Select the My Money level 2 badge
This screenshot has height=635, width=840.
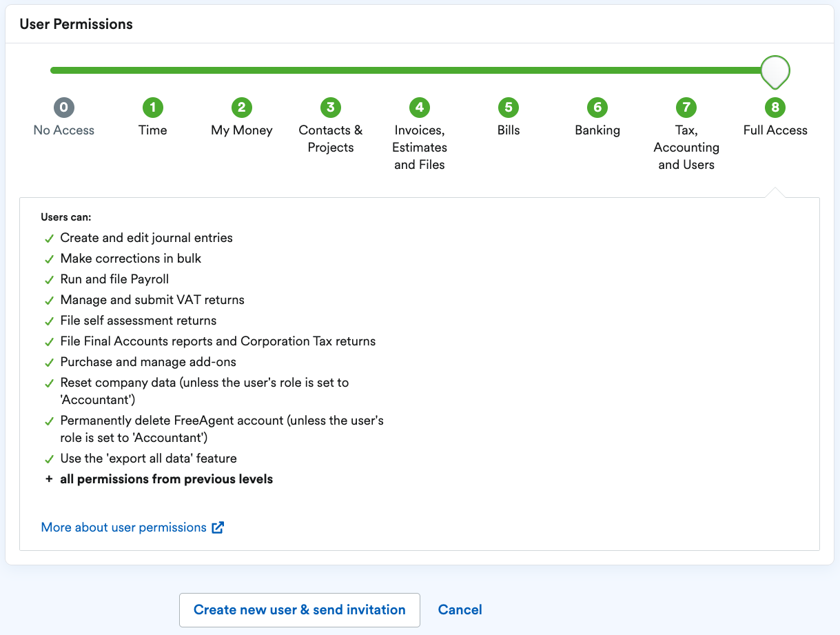241,108
